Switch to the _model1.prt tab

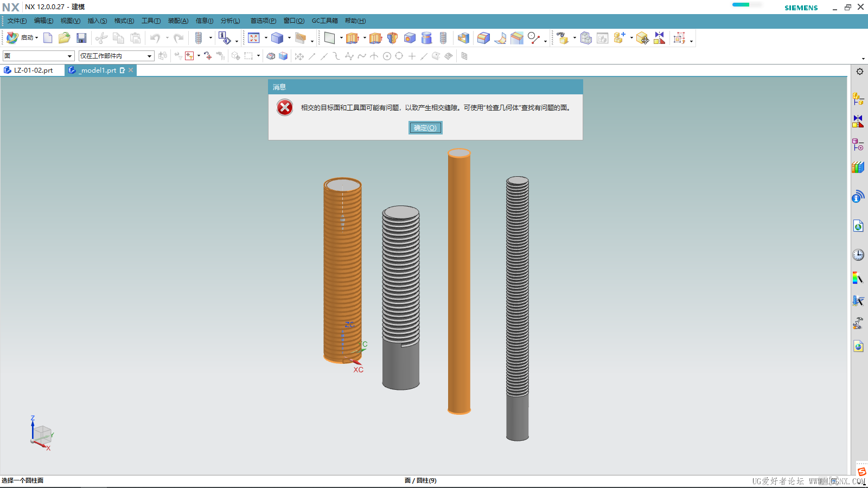click(98, 70)
